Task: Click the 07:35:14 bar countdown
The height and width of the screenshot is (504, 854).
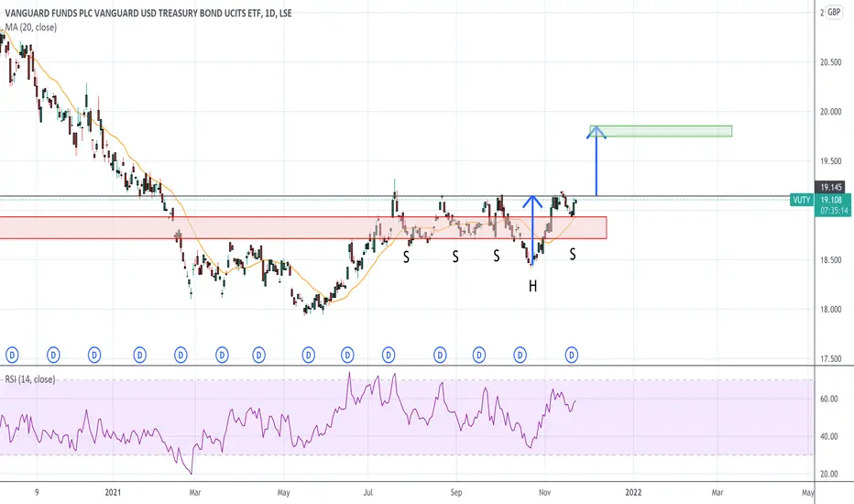Action: [834, 211]
